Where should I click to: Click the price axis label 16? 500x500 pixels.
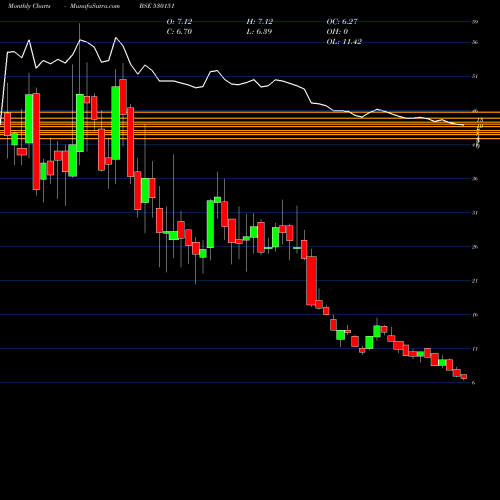pos(475,315)
